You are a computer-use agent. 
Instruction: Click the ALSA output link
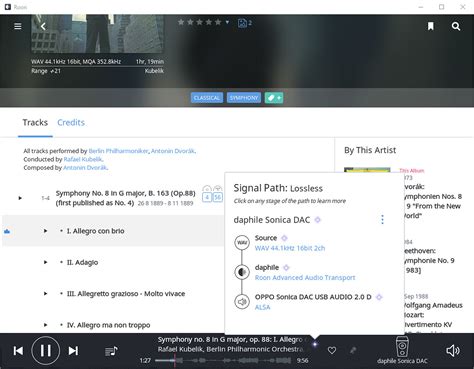262,307
